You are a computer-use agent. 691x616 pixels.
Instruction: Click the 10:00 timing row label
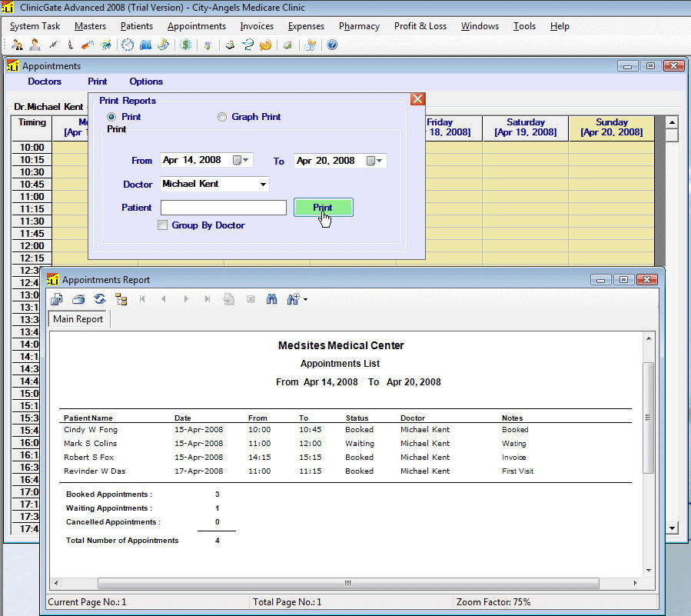pyautogui.click(x=32, y=148)
